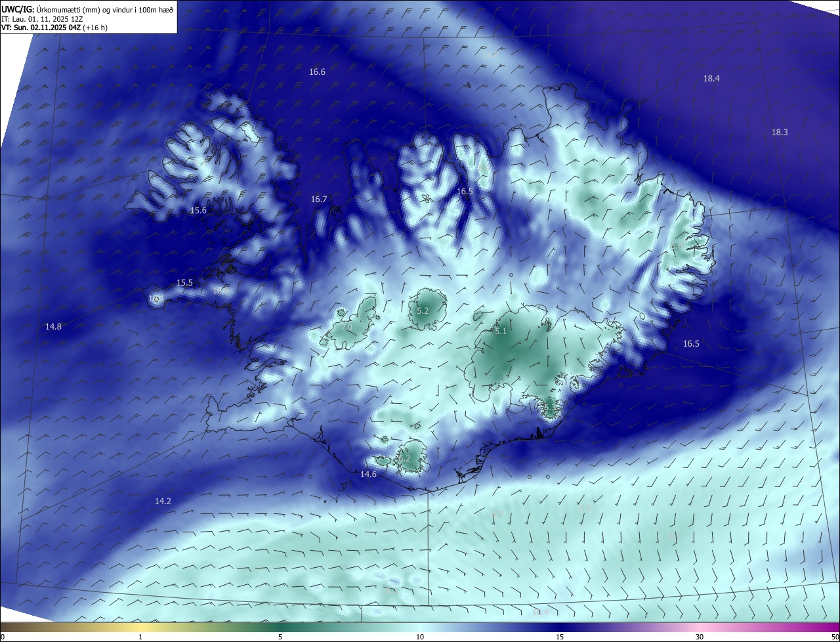The height and width of the screenshot is (642, 840).
Task: Click the 14.6 value label on the map
Action: click(368, 474)
